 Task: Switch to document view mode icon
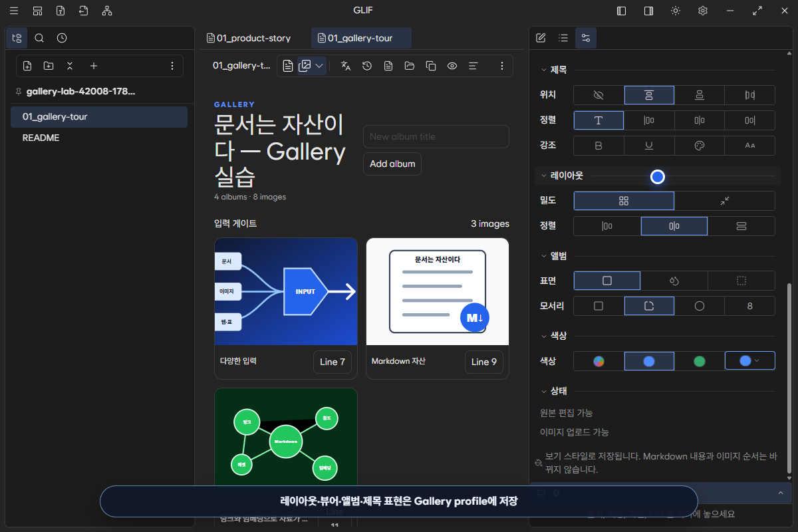288,66
